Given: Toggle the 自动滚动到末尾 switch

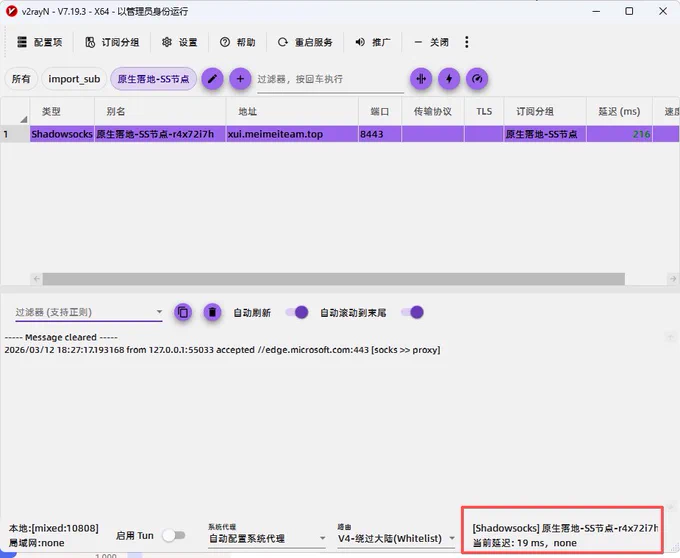Looking at the screenshot, I should coord(412,312).
